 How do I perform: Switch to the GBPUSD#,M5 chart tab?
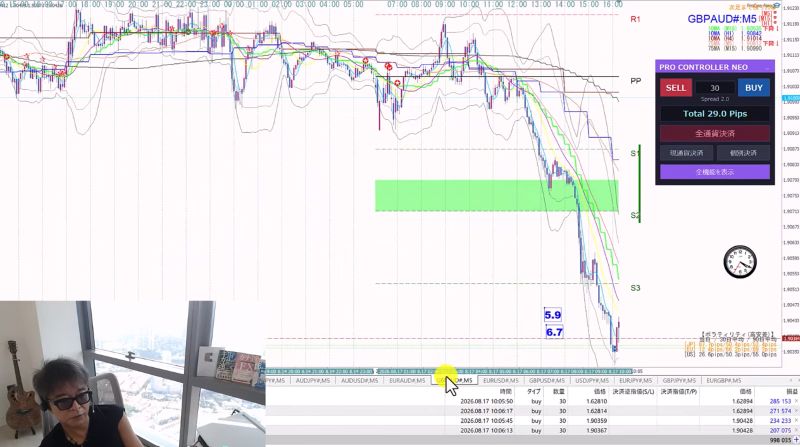(x=547, y=381)
